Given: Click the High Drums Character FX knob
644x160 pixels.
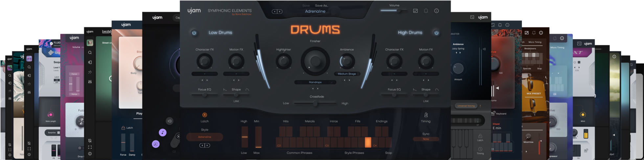Looking at the screenshot, I should [x=394, y=61].
